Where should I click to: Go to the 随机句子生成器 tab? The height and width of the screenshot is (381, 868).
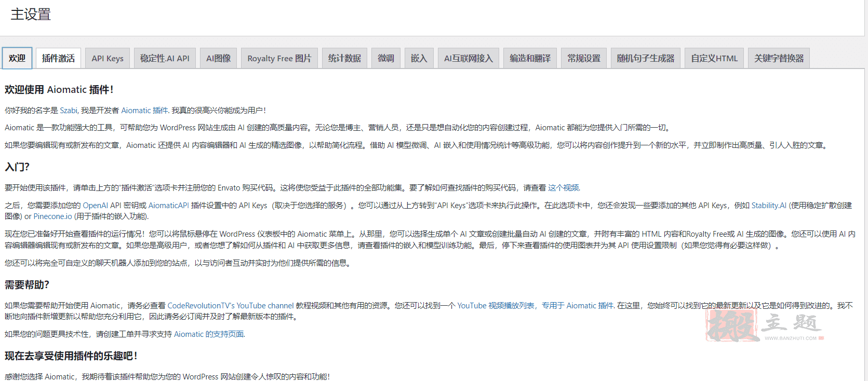point(646,58)
